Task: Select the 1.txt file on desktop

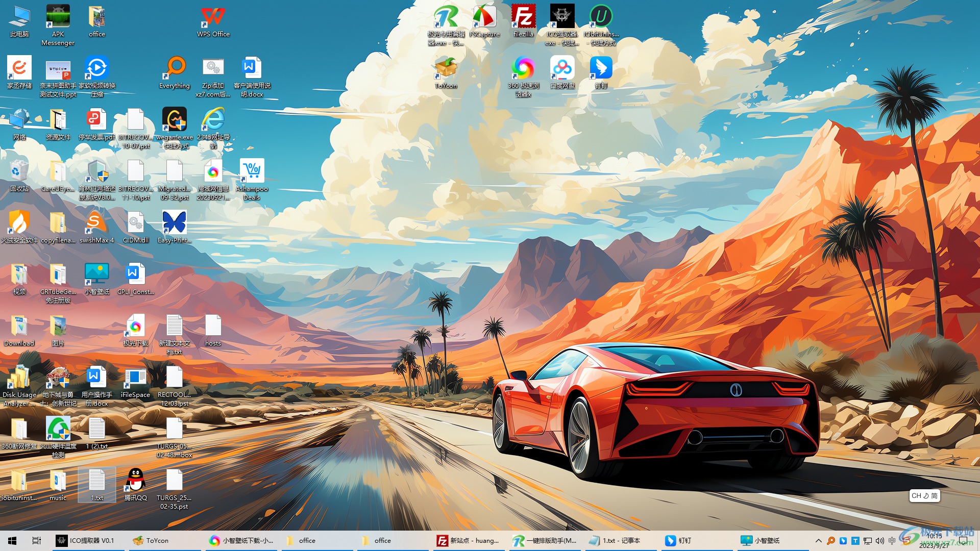Action: click(96, 484)
